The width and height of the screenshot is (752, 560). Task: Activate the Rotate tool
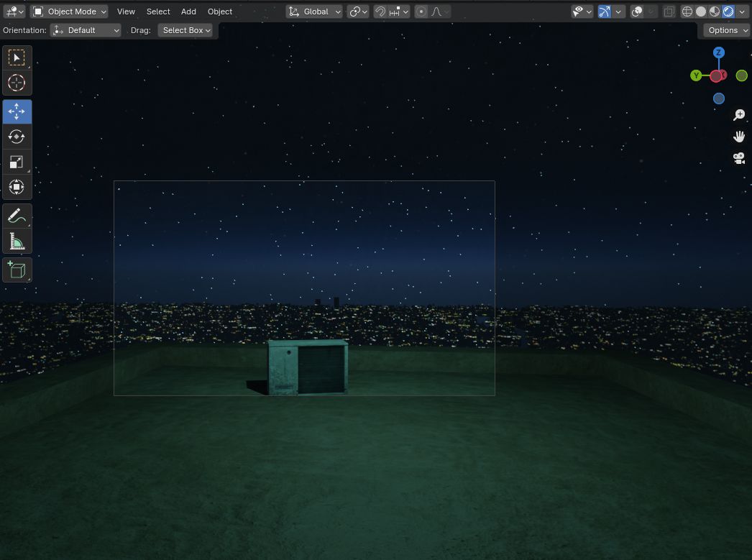17,137
